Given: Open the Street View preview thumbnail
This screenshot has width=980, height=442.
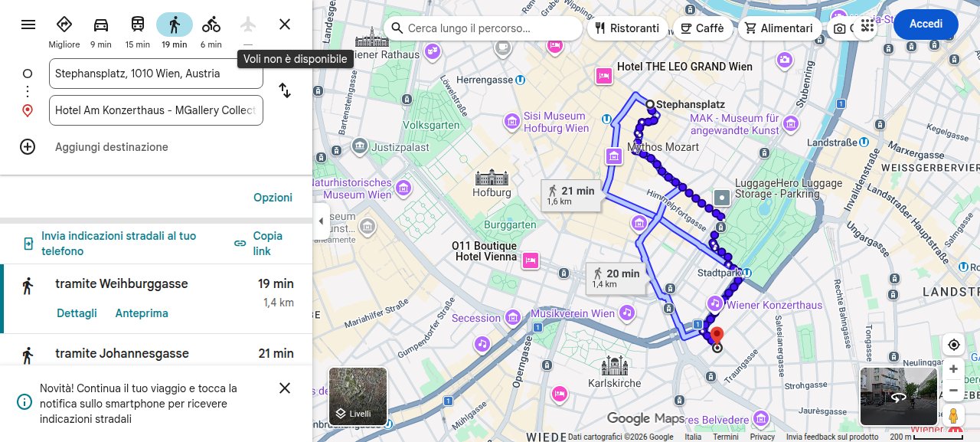Looking at the screenshot, I should click(899, 397).
